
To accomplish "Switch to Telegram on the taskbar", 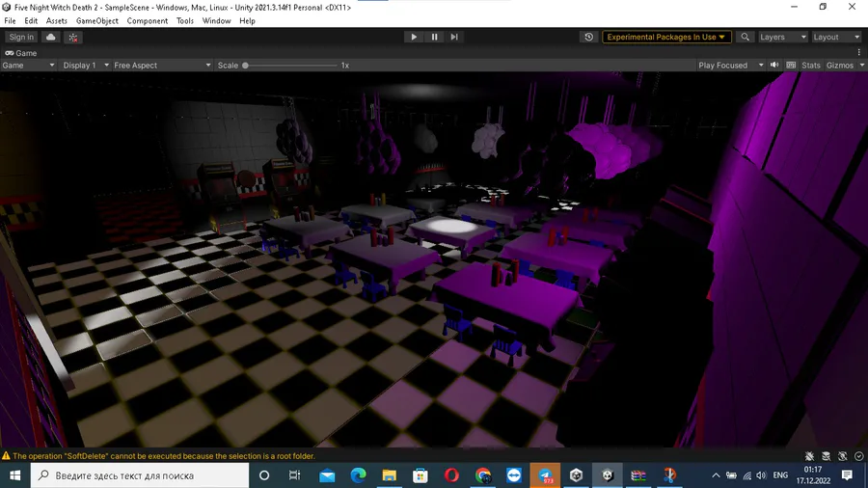I will [545, 475].
